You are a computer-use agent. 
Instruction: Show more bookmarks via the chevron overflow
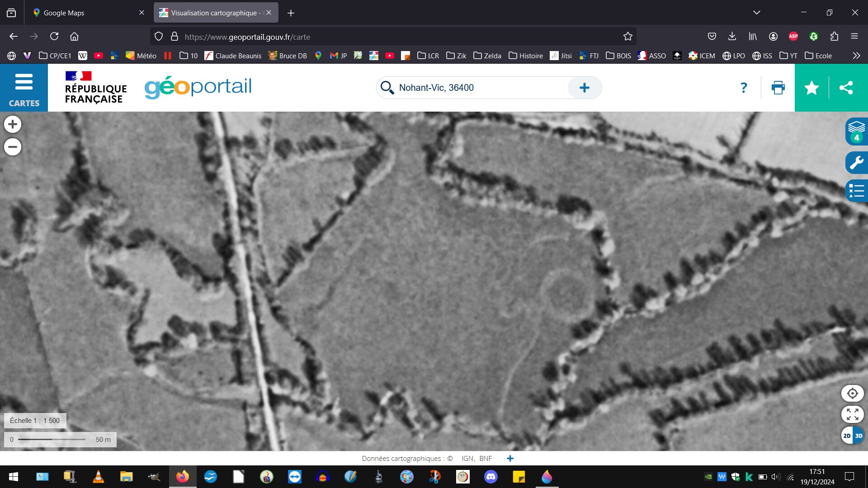click(x=856, y=56)
